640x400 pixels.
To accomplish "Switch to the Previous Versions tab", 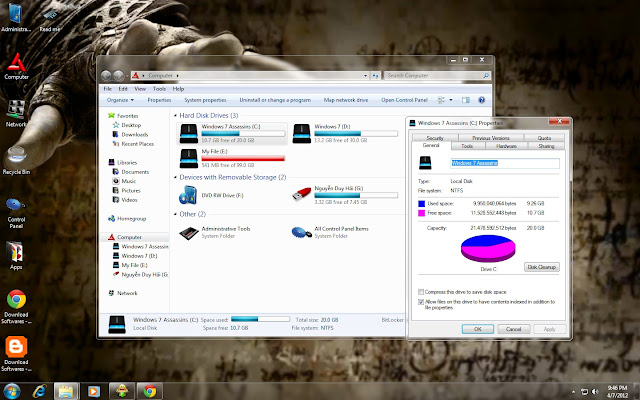I will click(491, 138).
